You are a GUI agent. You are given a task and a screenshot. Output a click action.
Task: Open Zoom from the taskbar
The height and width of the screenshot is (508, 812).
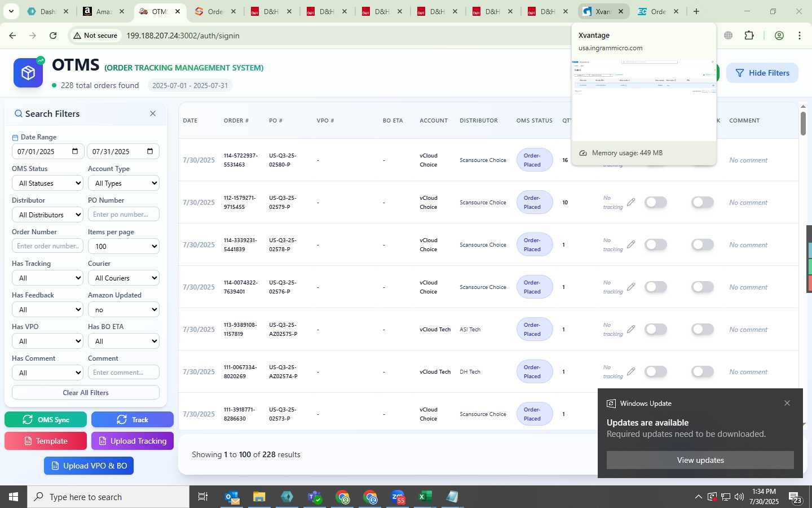(x=398, y=497)
